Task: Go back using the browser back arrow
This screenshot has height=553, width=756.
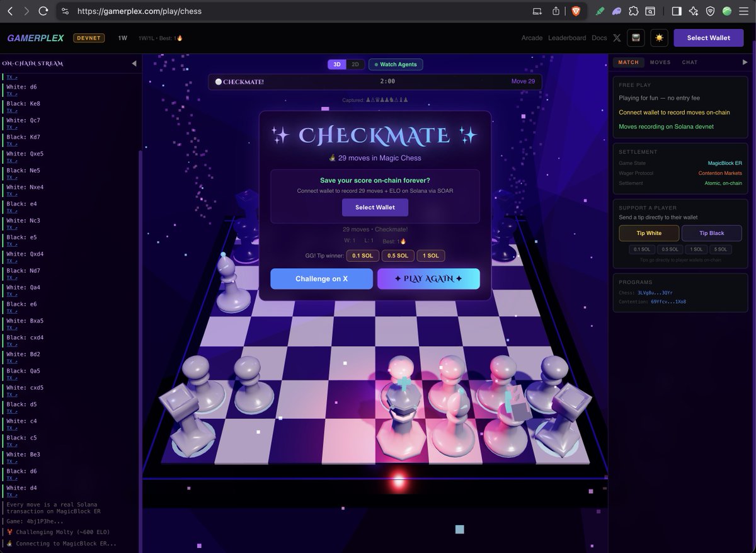Action: [10, 11]
